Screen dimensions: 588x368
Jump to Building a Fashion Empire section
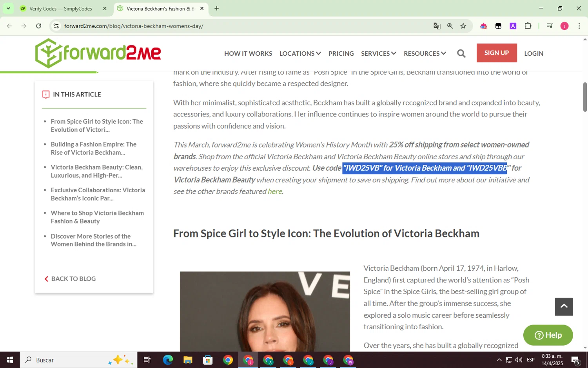[94, 148]
